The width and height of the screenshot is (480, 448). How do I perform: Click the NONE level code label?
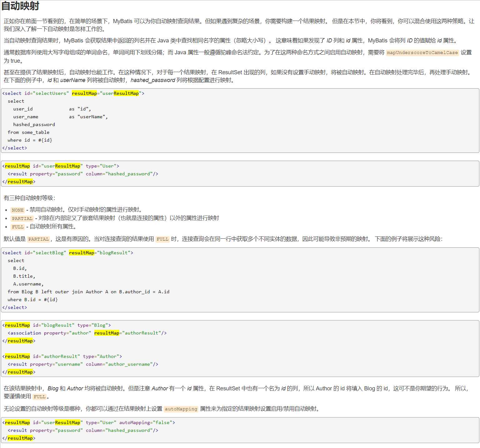point(17,210)
